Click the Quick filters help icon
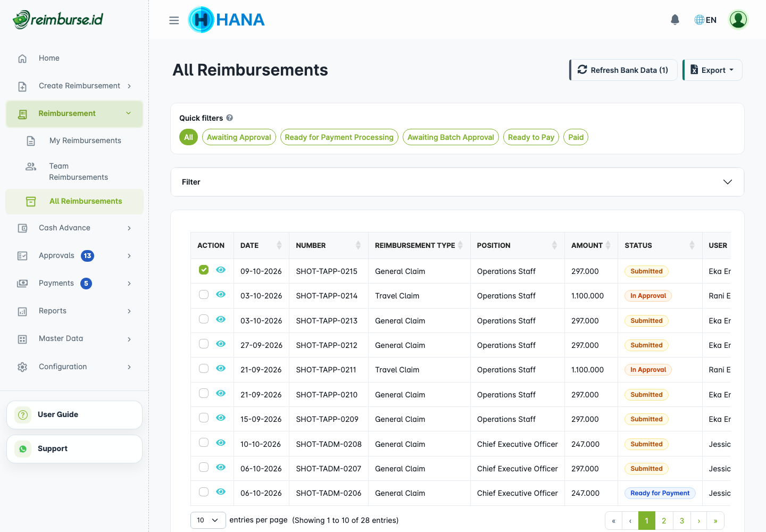766x532 pixels. tap(230, 118)
